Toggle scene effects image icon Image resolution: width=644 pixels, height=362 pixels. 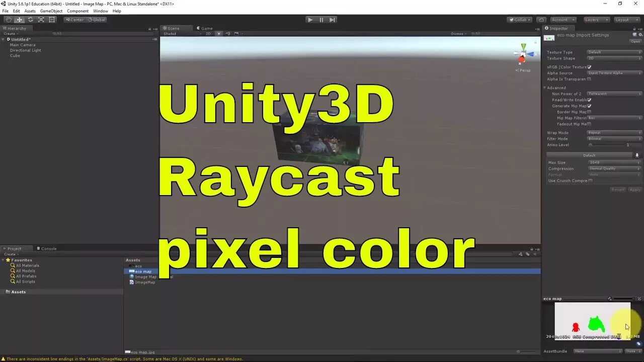pyautogui.click(x=236, y=34)
